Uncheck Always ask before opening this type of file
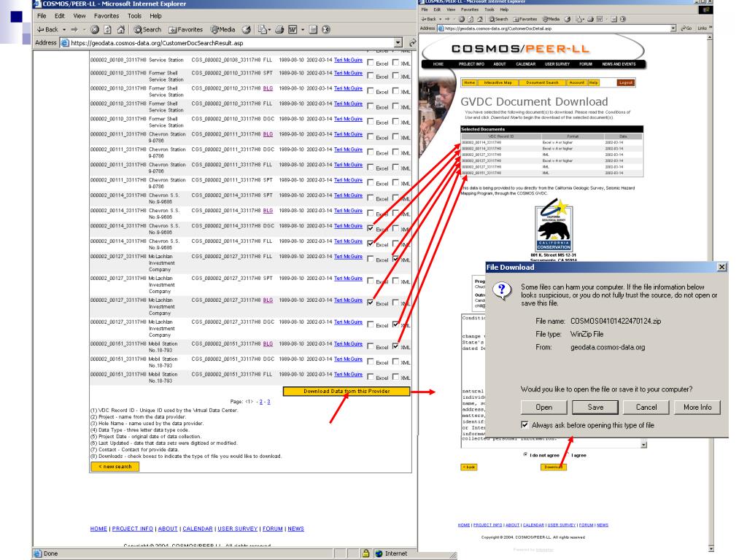This screenshot has height=560, width=747. click(525, 425)
